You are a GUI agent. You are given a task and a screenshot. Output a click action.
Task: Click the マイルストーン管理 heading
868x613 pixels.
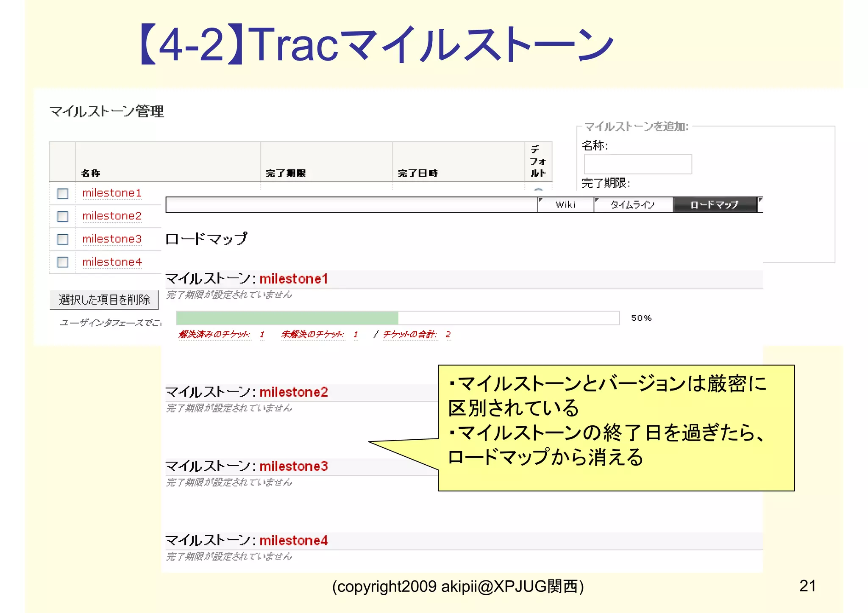(x=107, y=111)
